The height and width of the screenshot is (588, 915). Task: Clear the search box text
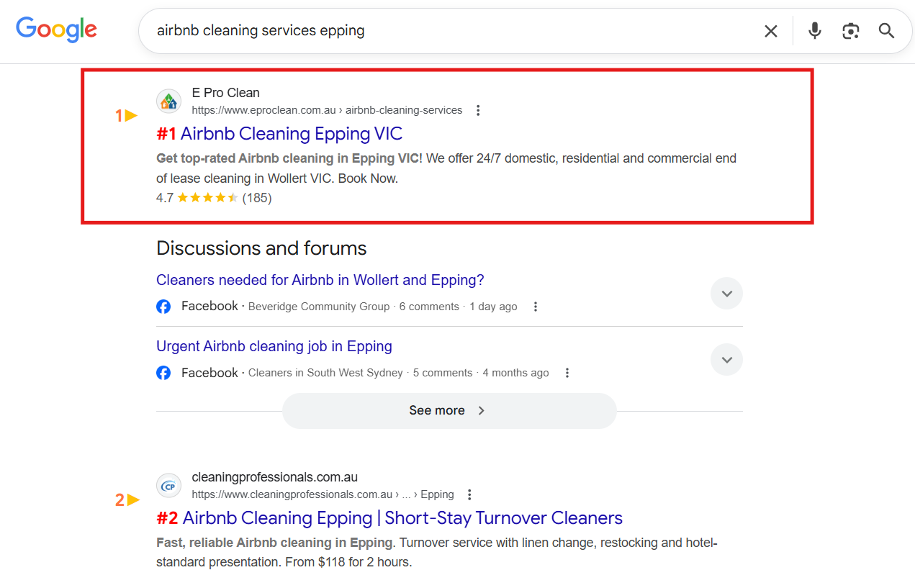tap(770, 31)
